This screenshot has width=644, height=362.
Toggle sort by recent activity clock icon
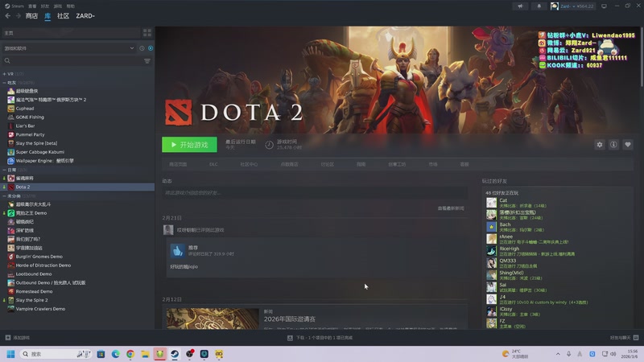[142, 48]
